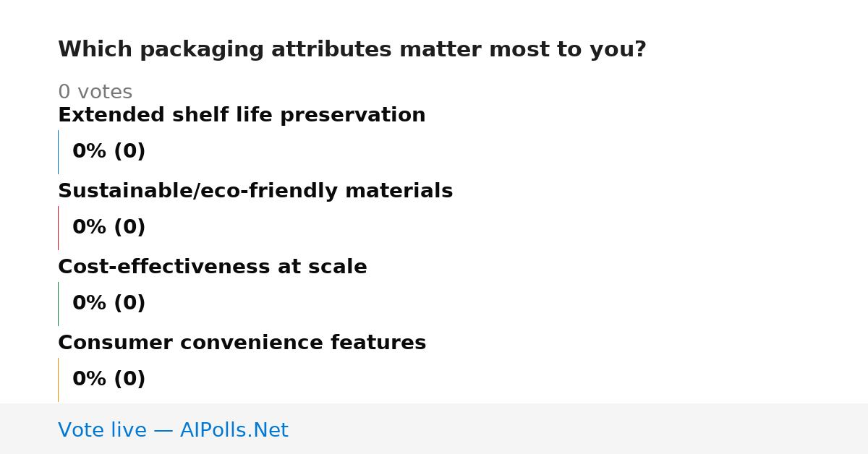Click the word AIPolls.Net in footer

[x=234, y=430]
